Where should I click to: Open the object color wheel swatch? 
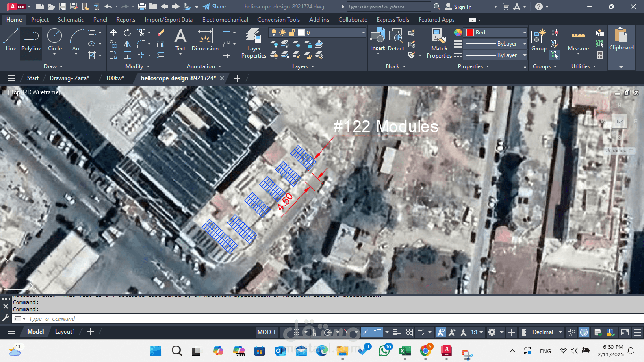[x=458, y=33]
